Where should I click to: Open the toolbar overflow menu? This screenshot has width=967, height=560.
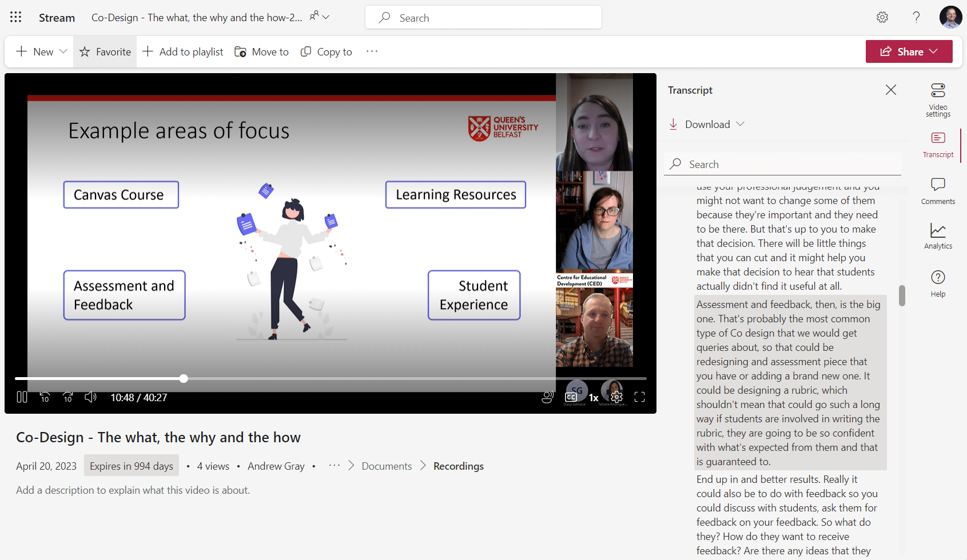[x=372, y=51]
